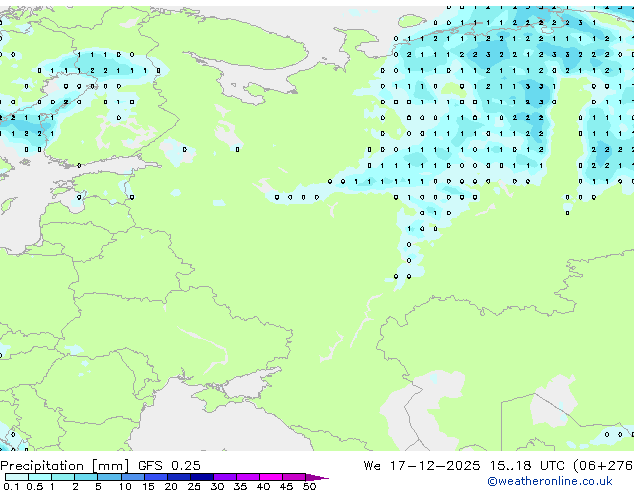Select the 25–30 mm dark navy legend box

click(201, 477)
